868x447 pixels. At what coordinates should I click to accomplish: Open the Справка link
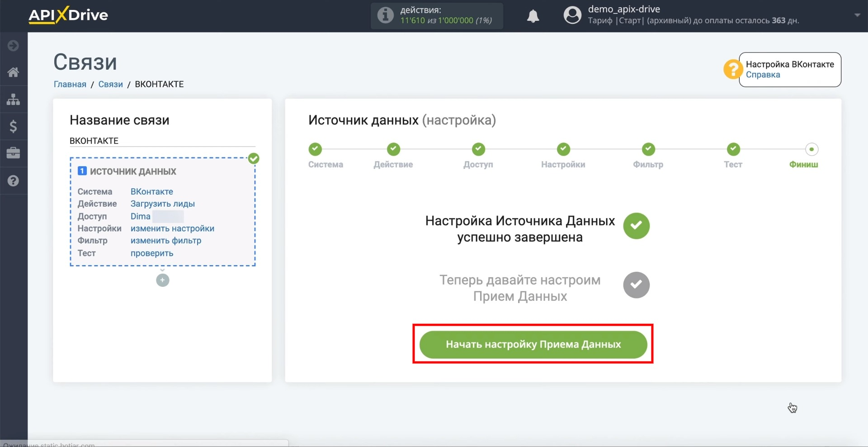click(x=763, y=75)
